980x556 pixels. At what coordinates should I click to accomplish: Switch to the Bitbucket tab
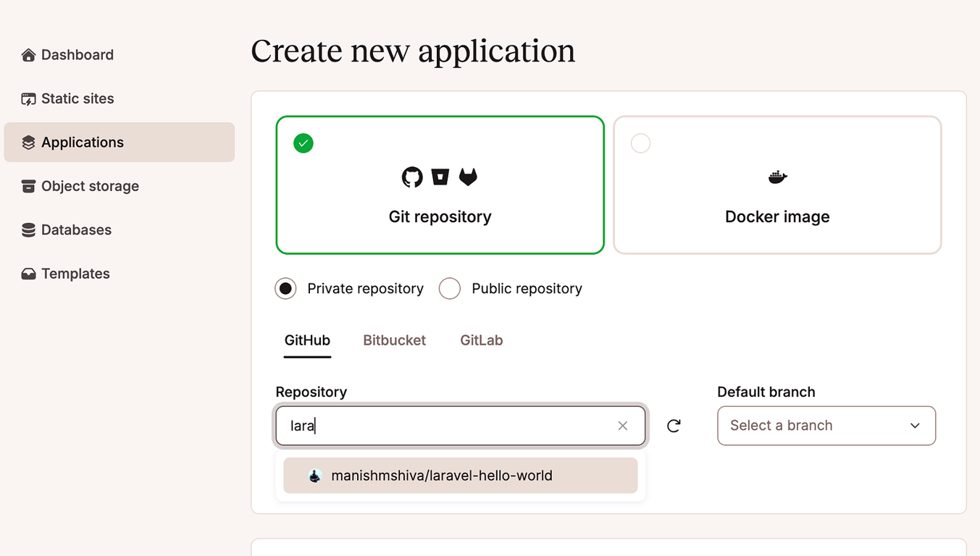(394, 340)
